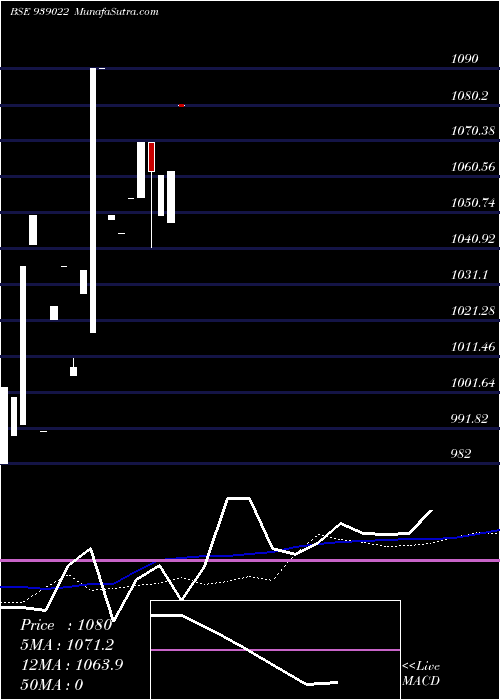Select the 1060.56 price level label

(x=473, y=167)
